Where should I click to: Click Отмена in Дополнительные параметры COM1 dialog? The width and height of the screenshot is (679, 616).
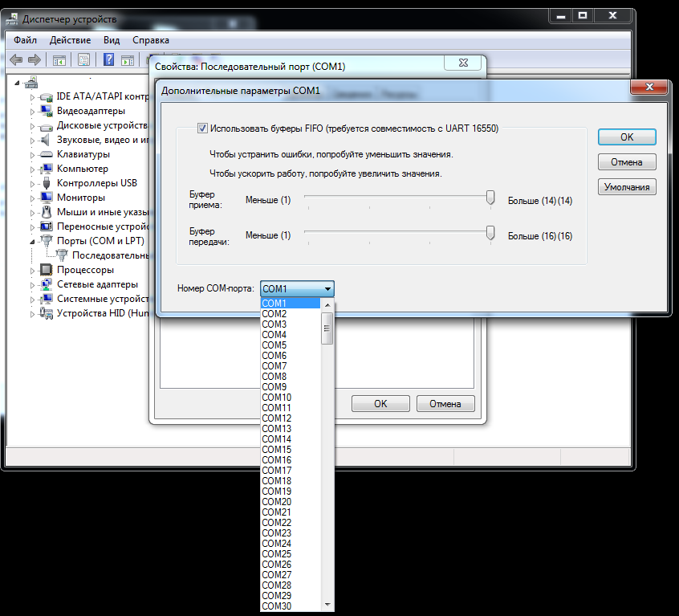click(x=627, y=162)
